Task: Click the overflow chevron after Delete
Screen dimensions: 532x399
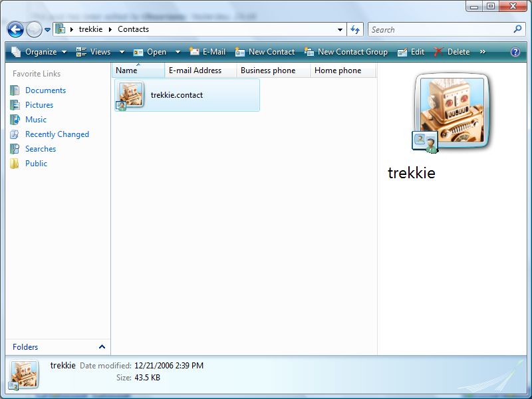Action: click(484, 51)
